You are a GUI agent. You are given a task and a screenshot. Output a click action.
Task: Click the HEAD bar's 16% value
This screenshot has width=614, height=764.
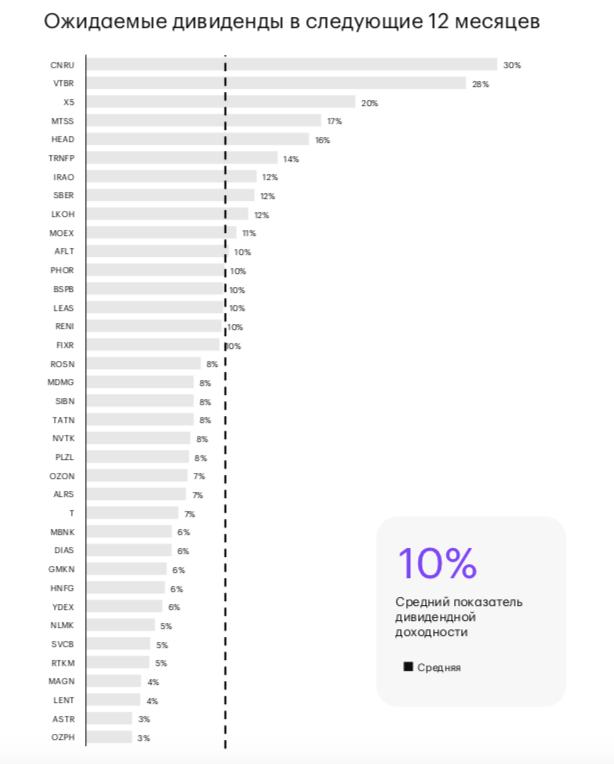coord(322,140)
